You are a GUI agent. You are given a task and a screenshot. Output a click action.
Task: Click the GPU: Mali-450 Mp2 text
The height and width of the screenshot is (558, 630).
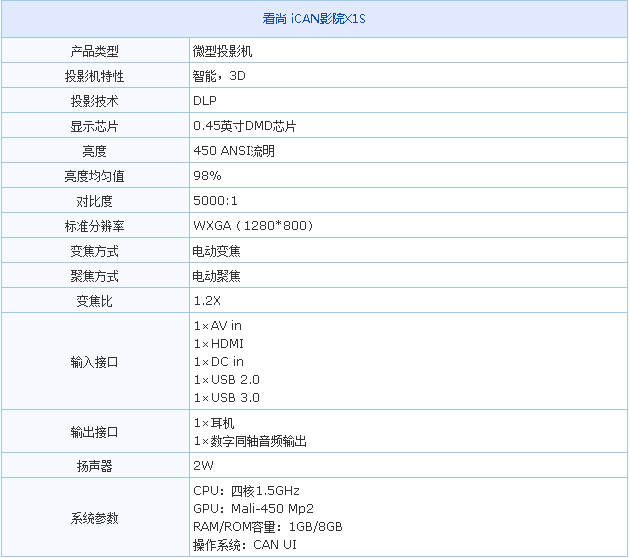click(x=252, y=509)
